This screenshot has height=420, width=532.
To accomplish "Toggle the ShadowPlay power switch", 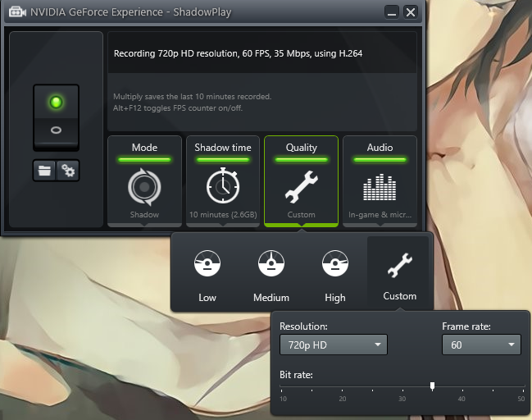I will 56,117.
